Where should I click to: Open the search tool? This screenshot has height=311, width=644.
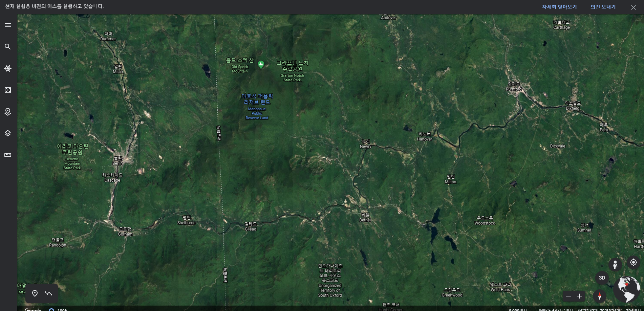click(x=8, y=47)
